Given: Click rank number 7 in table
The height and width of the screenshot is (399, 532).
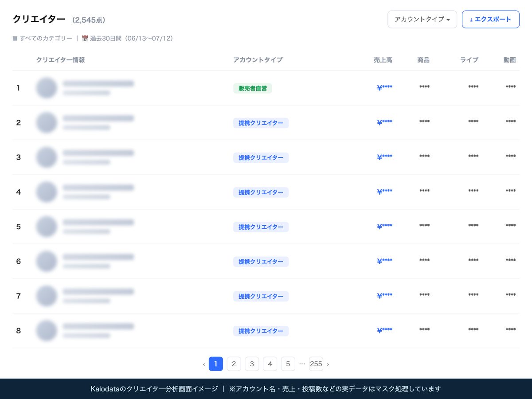Looking at the screenshot, I should coord(18,296).
